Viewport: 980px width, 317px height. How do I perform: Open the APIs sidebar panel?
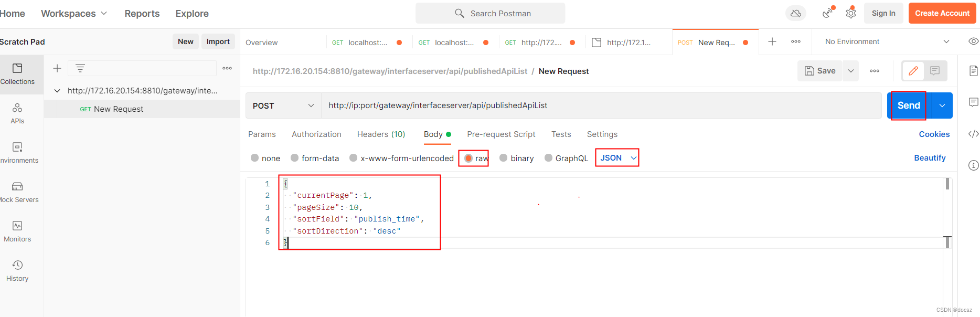17,113
